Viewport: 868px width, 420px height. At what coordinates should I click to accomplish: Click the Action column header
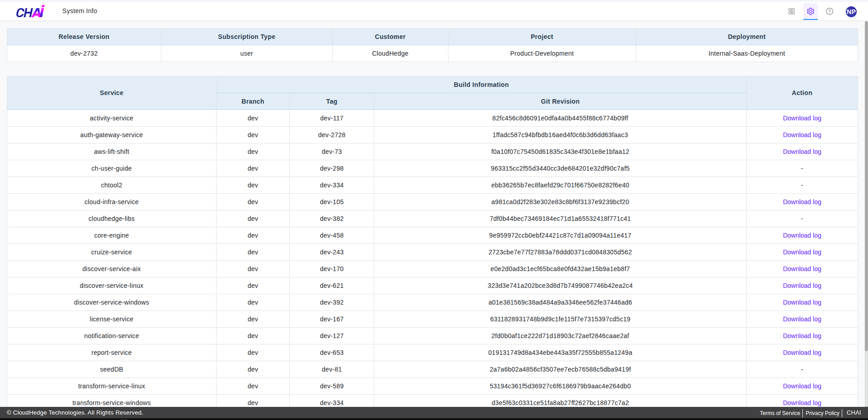[802, 93]
